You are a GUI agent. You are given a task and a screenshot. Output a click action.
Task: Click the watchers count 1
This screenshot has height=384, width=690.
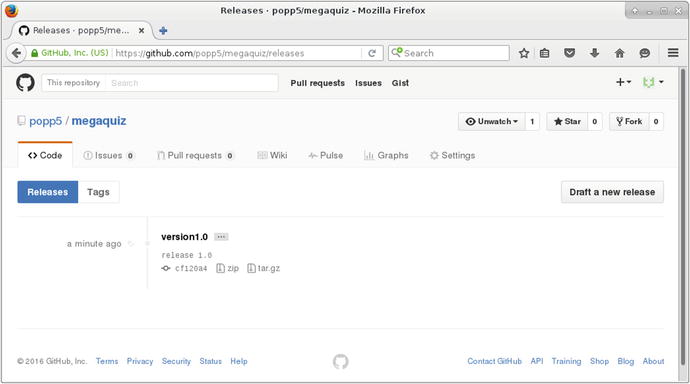coord(532,121)
